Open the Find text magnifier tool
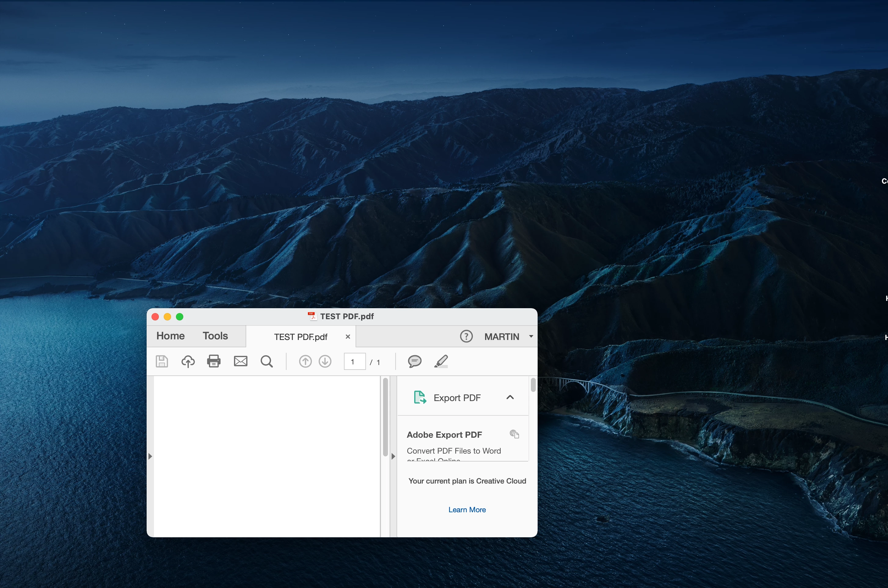 tap(267, 361)
